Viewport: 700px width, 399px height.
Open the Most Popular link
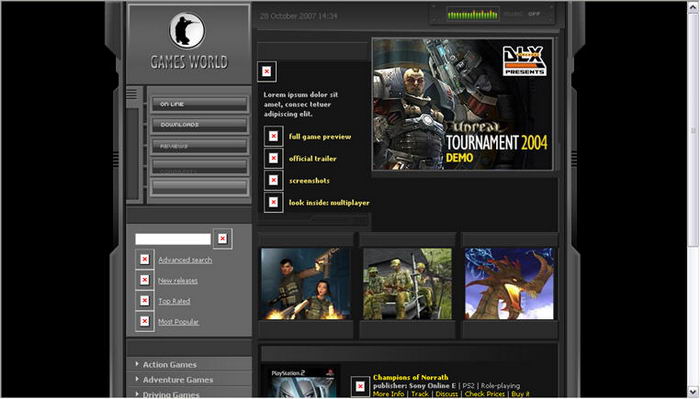click(179, 322)
